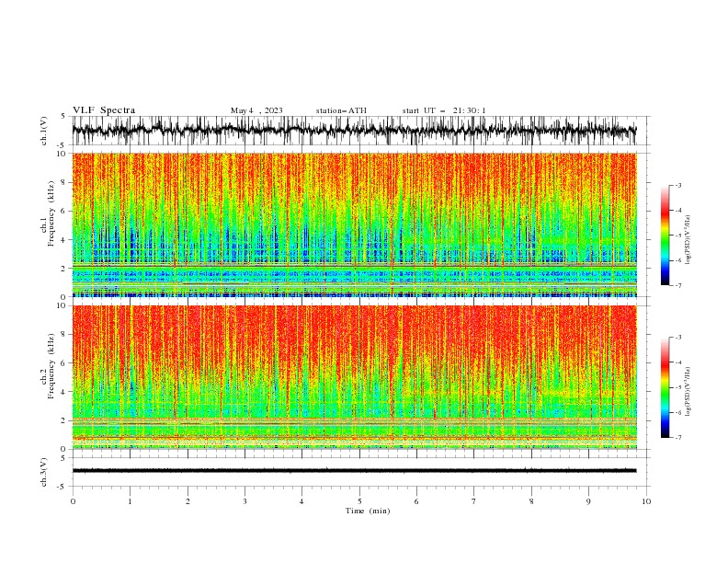Click the ch.2 "Frequency (kHz)" axis label

pos(51,366)
